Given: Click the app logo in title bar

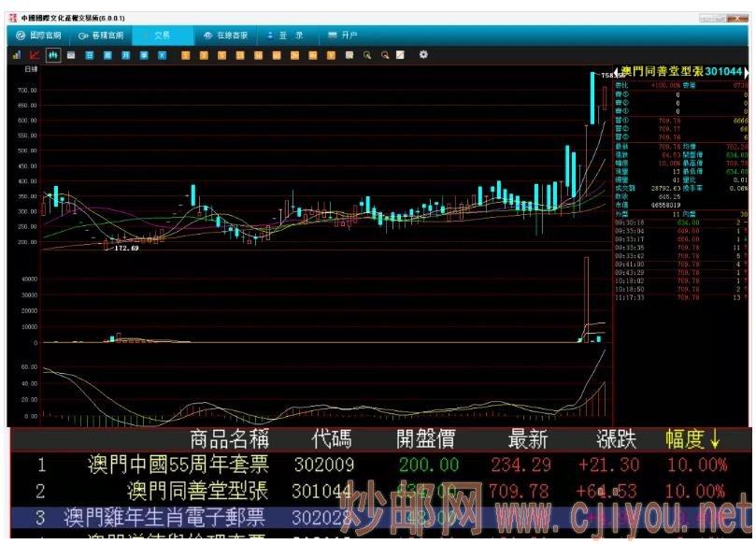Looking at the screenshot, I should click(13, 18).
